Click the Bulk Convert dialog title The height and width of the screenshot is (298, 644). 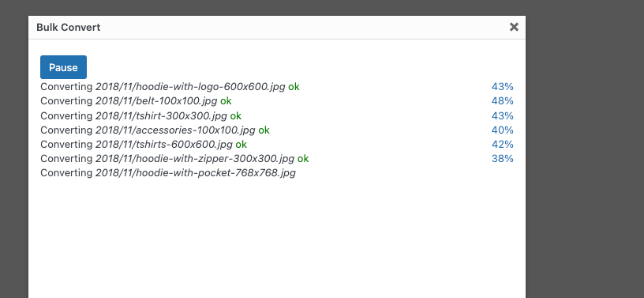[68, 27]
